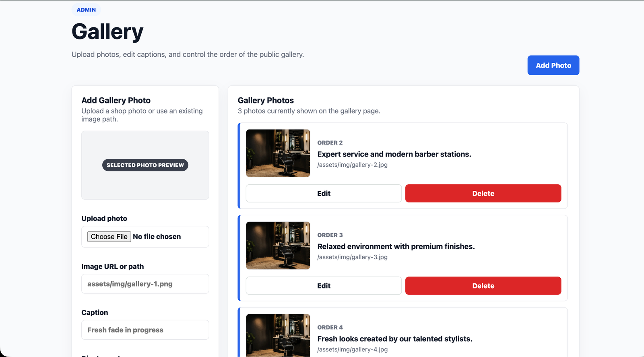Click caption 'Relaxed environment with premium finishes.'
This screenshot has width=644, height=357.
point(396,246)
